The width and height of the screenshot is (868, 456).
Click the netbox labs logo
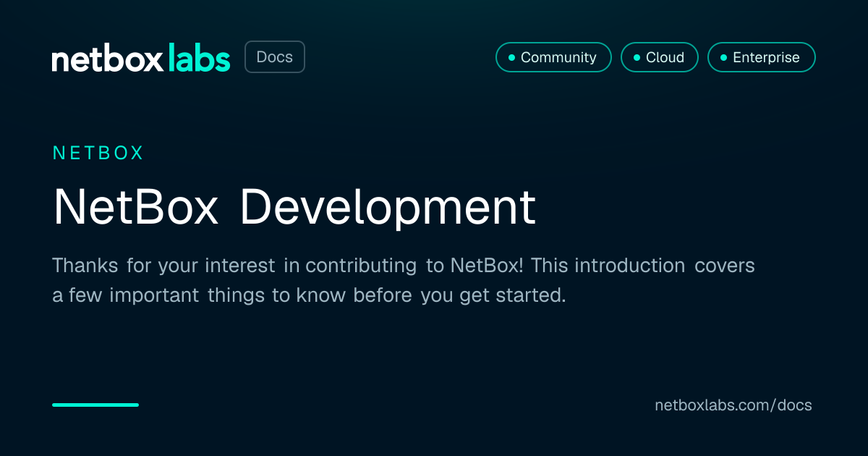[141, 58]
